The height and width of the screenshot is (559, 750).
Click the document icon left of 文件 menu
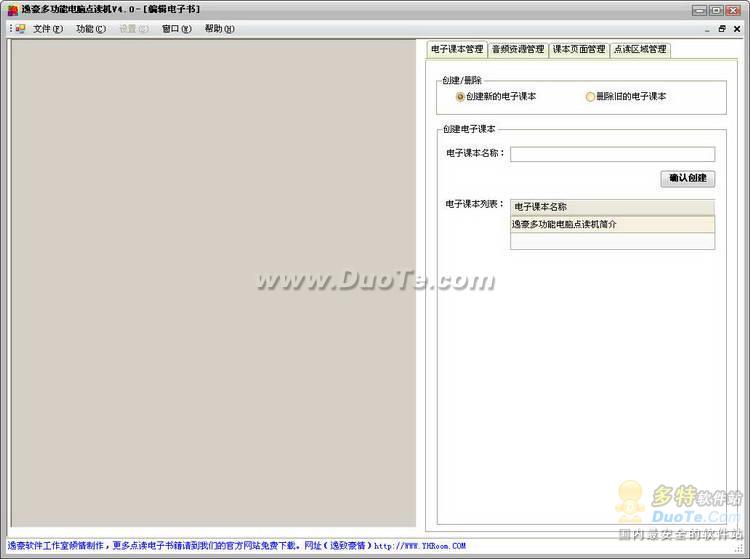click(x=20, y=29)
